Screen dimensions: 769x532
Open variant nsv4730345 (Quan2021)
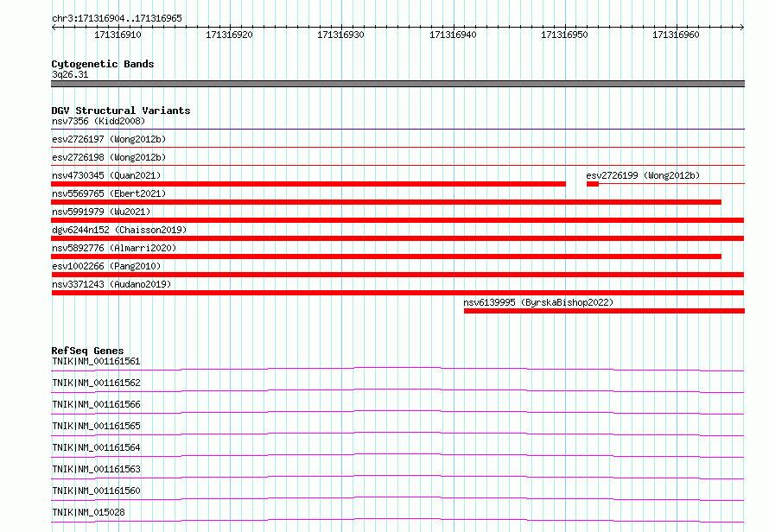106,175
